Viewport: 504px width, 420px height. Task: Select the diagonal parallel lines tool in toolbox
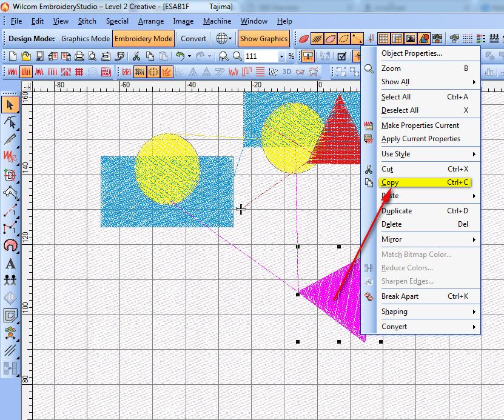tap(10, 350)
